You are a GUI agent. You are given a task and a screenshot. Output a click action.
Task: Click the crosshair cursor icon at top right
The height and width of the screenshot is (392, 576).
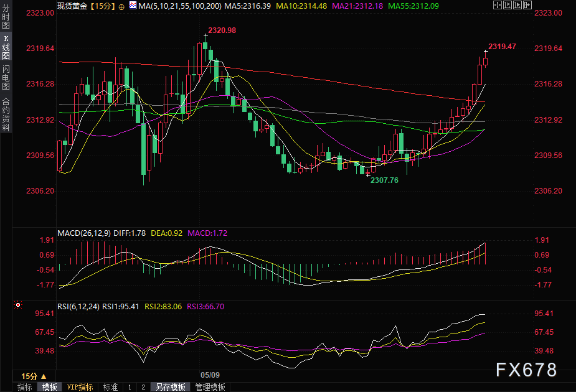498,5
